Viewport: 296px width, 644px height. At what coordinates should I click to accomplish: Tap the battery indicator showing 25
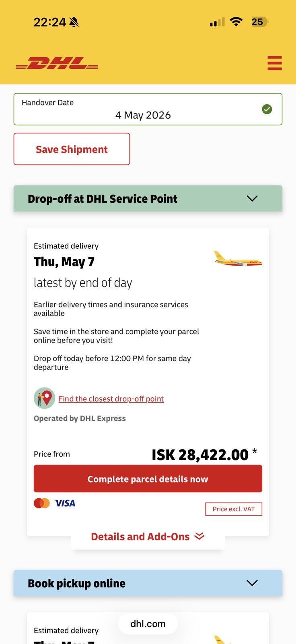pos(259,22)
